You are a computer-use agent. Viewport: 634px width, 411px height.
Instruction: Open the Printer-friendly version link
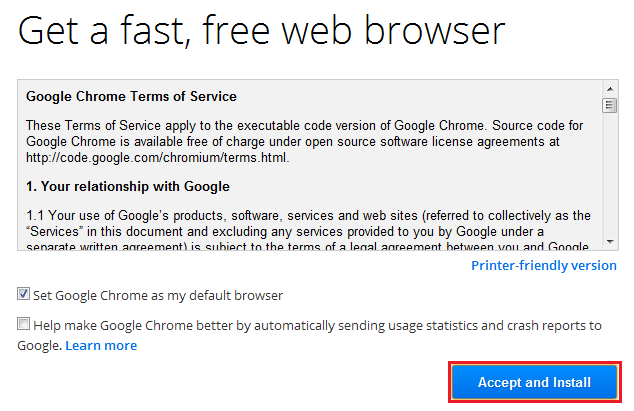(544, 265)
